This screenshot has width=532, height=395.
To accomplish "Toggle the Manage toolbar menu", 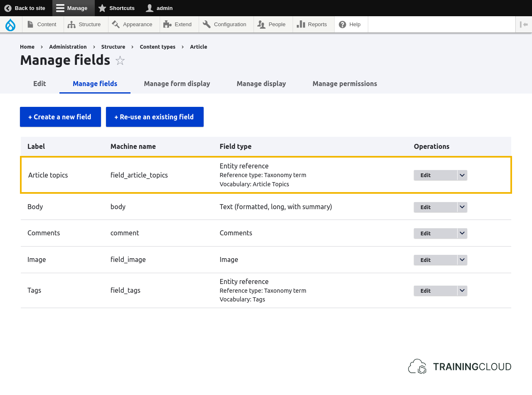I will [x=73, y=8].
